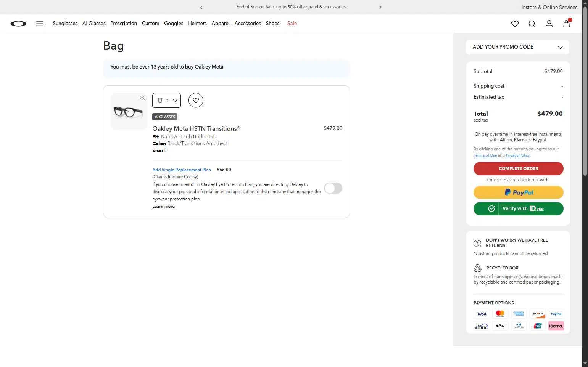Select Affirm payment icon
The width and height of the screenshot is (588, 367).
(x=482, y=326)
